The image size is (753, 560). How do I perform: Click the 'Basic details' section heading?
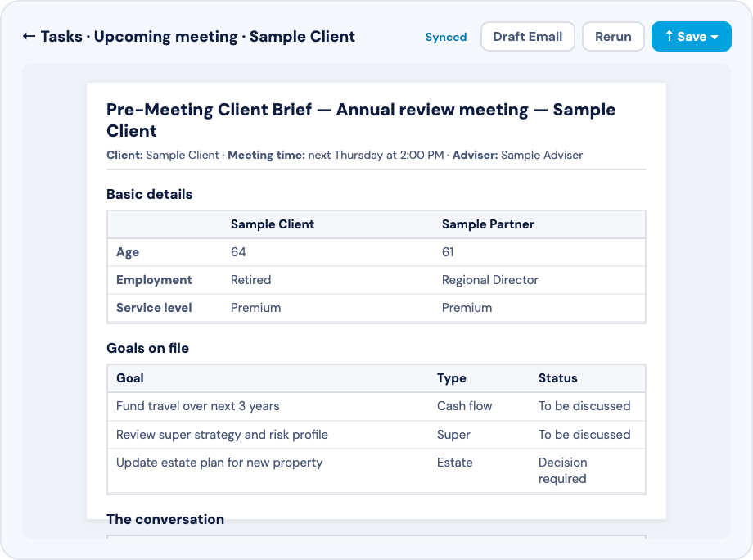149,194
